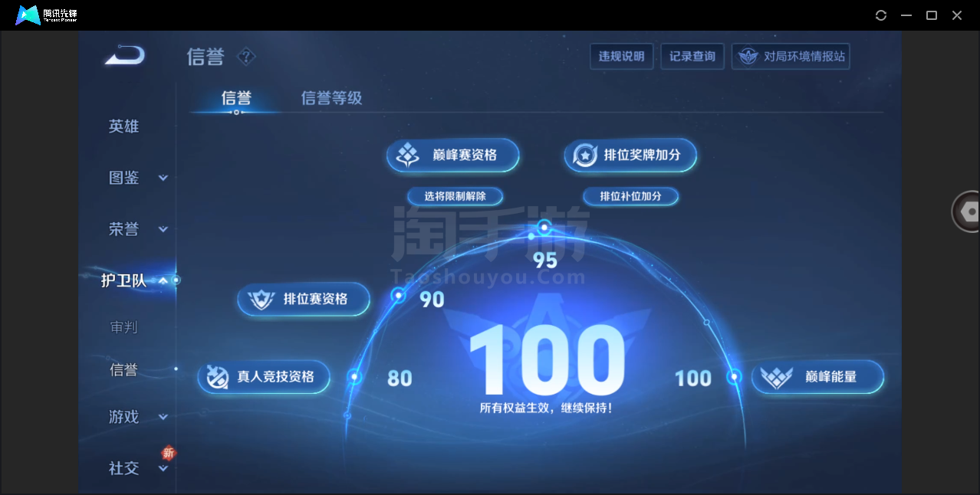Click the 排位补位加分 pill button
The height and width of the screenshot is (495, 980).
(630, 196)
